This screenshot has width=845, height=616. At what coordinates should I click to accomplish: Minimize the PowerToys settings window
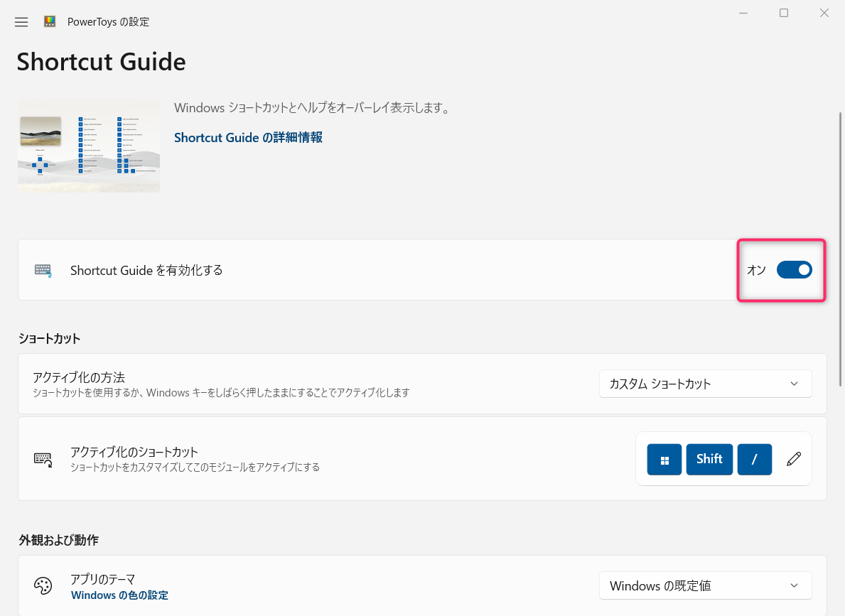[x=743, y=12]
